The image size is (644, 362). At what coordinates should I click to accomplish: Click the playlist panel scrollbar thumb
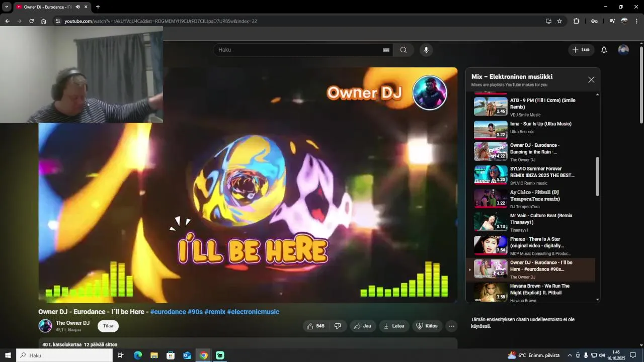tap(598, 176)
